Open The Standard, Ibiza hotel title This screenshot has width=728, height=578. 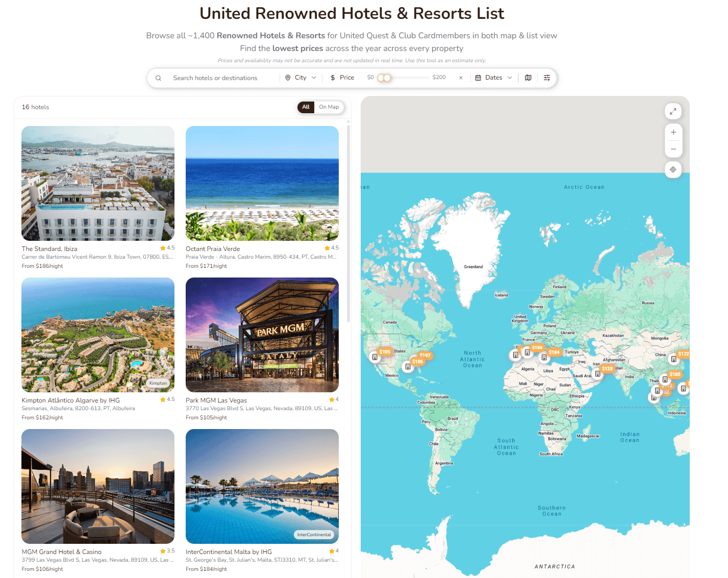49,249
